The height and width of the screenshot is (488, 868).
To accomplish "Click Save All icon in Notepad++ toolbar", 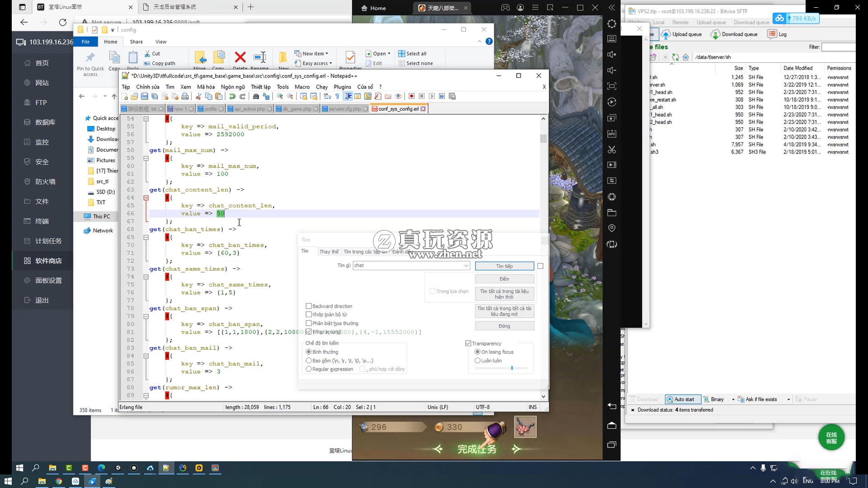I will coord(155,96).
